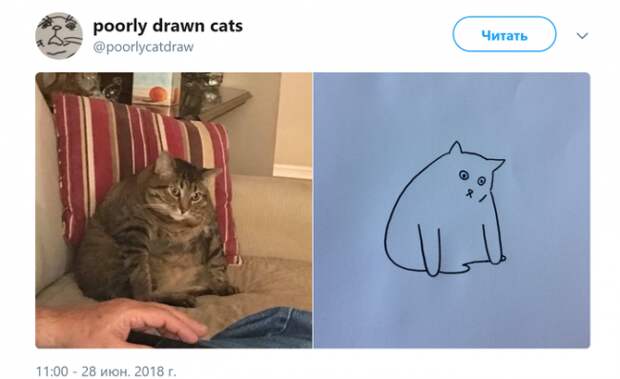
Task: Open the @poorlycatdraw handle link
Action: pos(143,47)
